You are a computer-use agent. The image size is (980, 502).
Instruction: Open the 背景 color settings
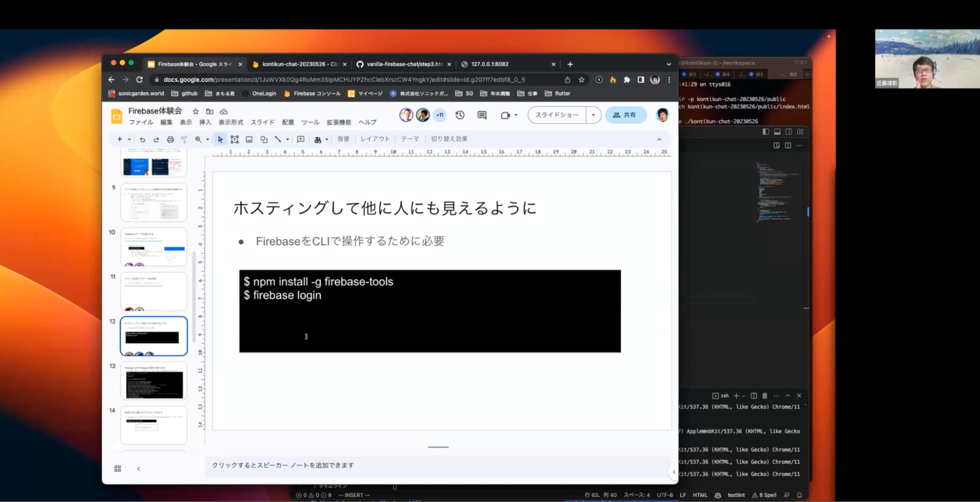pos(343,139)
